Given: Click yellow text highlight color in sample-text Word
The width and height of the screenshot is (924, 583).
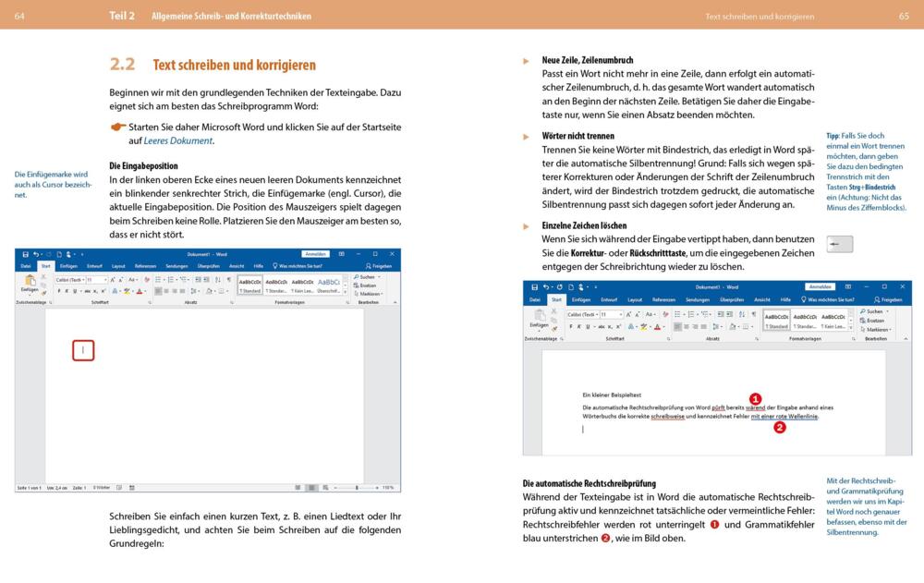Looking at the screenshot, I should click(643, 326).
